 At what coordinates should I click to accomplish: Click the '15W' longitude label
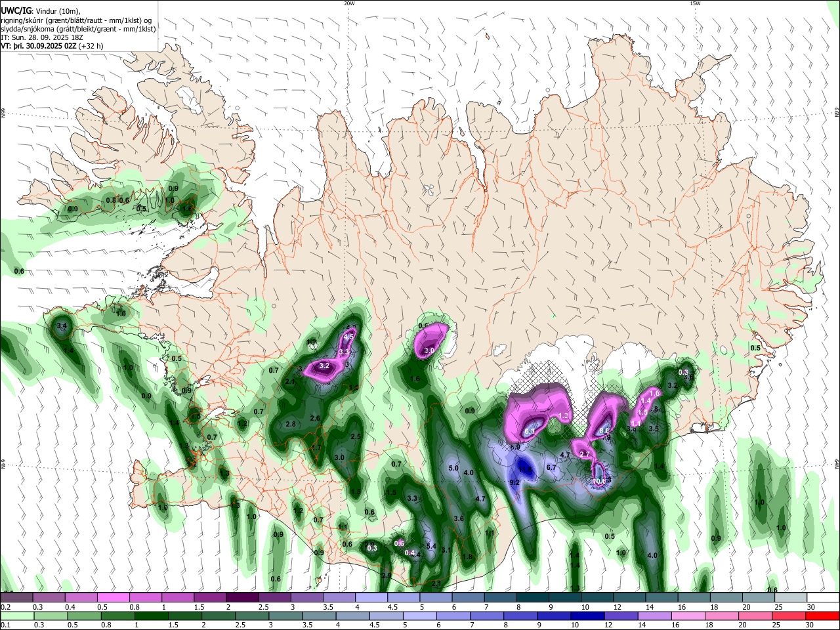click(695, 3)
